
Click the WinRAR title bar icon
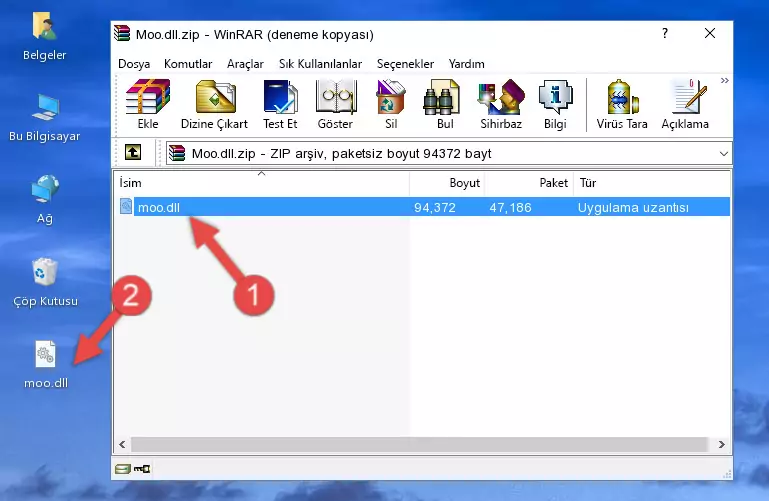click(122, 34)
